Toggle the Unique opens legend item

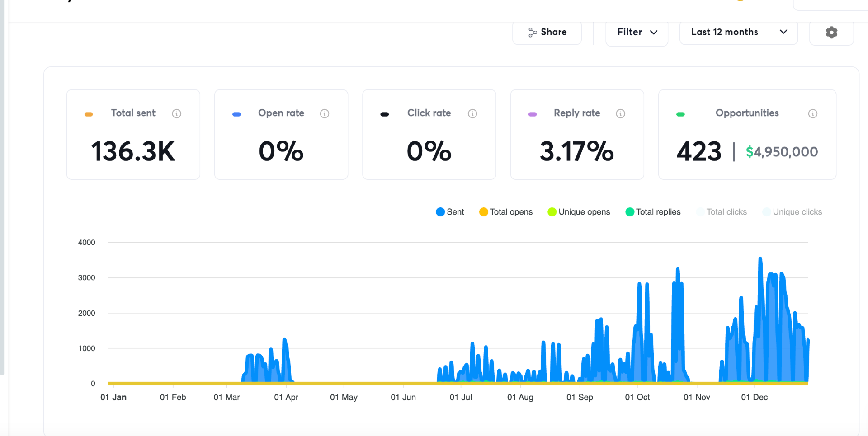pyautogui.click(x=579, y=212)
